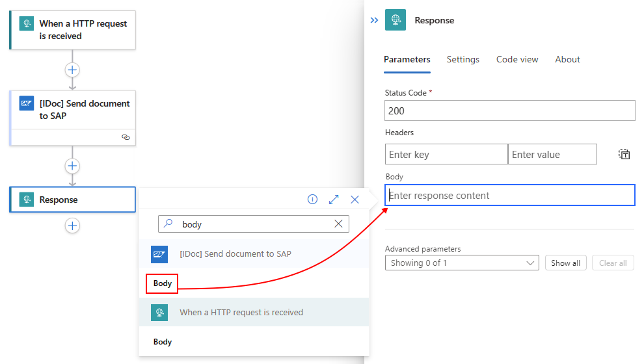The image size is (644, 364).
Task: Edit the Status Code field
Action: (x=510, y=110)
